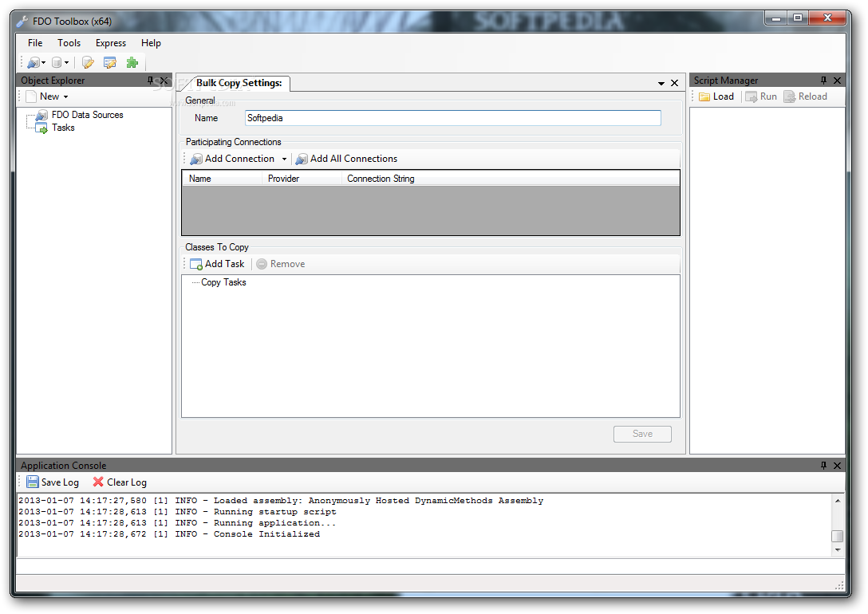Click the Clear Log label
The image size is (868, 614).
127,482
